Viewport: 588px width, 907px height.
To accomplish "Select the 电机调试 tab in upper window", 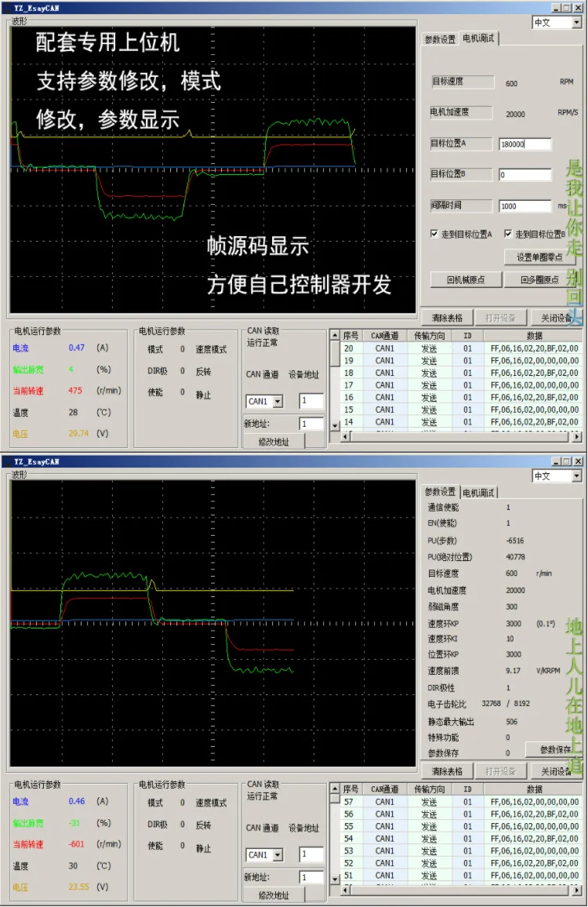I will pos(479,38).
